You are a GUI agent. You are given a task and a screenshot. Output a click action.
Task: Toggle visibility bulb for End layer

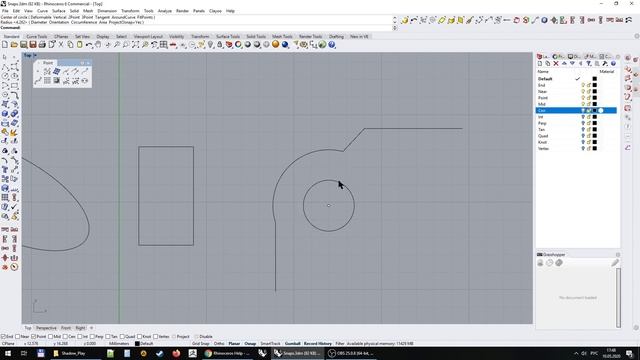click(x=583, y=85)
